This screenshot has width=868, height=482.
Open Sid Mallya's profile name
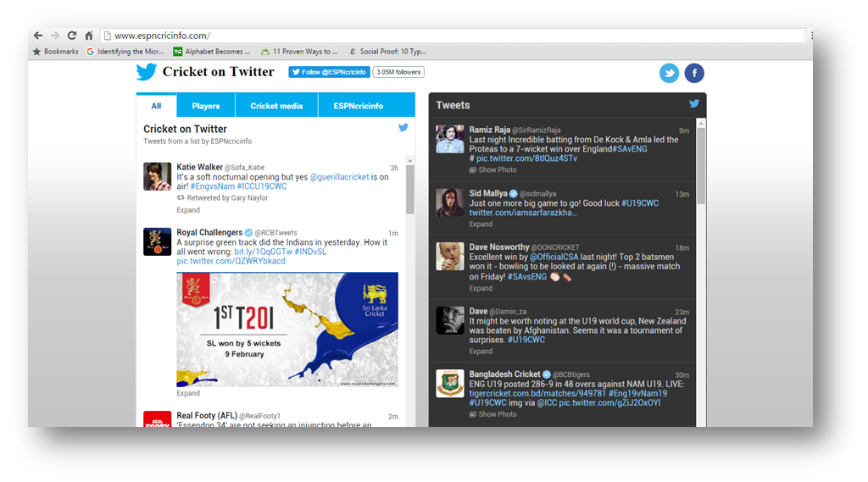click(488, 194)
